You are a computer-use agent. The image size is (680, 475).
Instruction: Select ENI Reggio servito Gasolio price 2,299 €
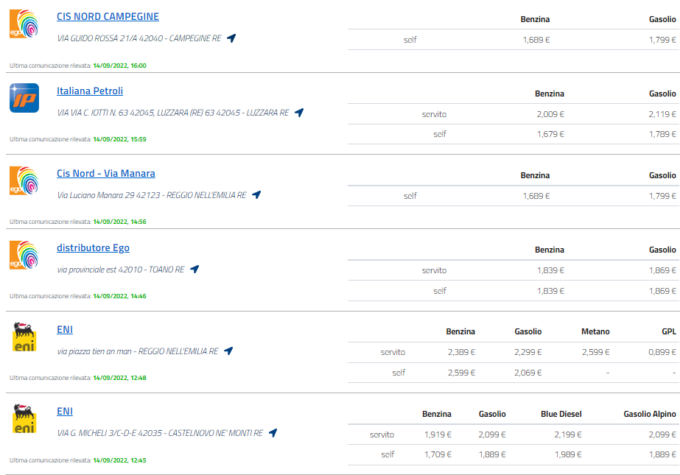[x=528, y=352]
